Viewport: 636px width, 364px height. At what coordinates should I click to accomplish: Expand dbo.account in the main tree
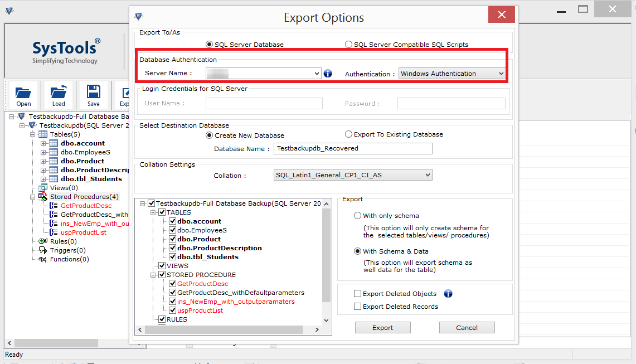pyautogui.click(x=43, y=143)
